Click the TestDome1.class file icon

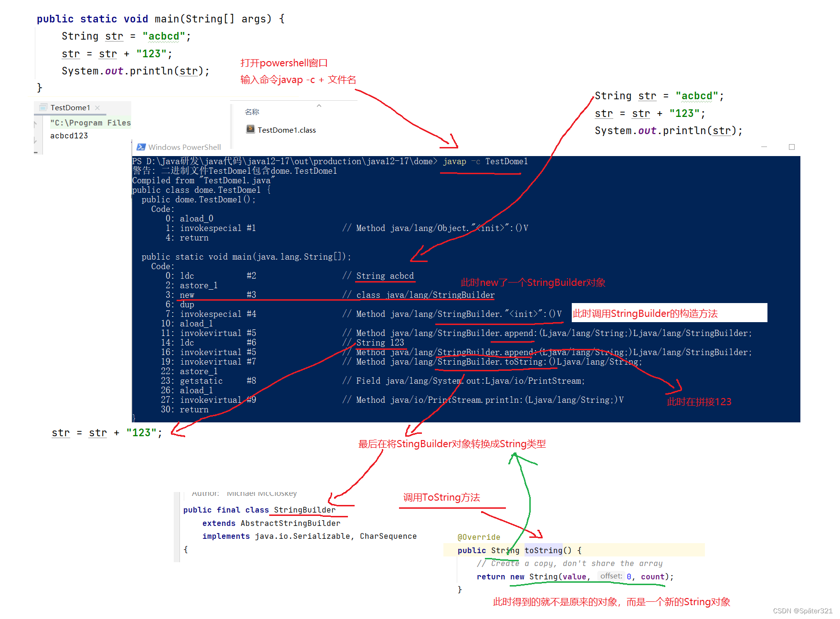click(250, 129)
